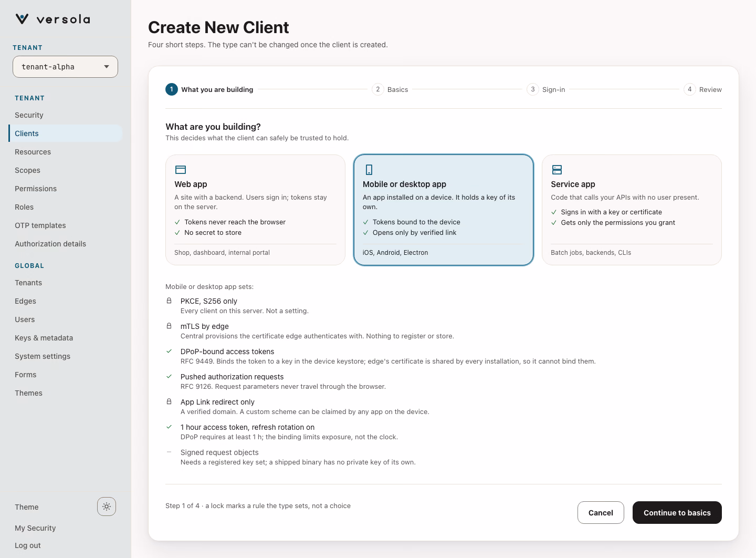Click the Mobile or desktop app phone icon
756x558 pixels.
[x=369, y=170]
